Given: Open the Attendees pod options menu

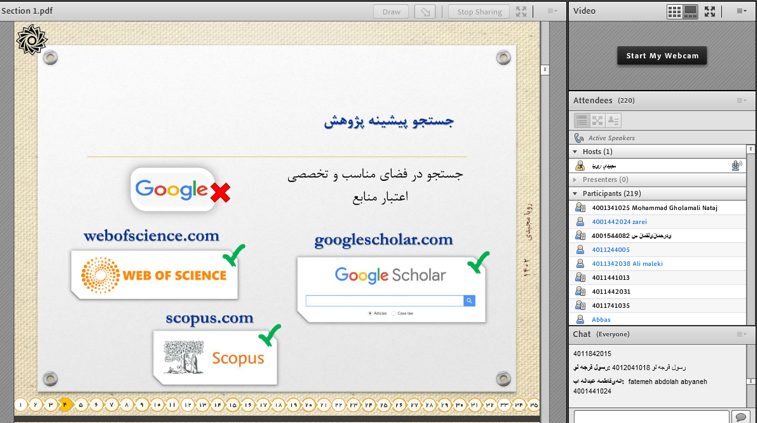Looking at the screenshot, I should [741, 101].
